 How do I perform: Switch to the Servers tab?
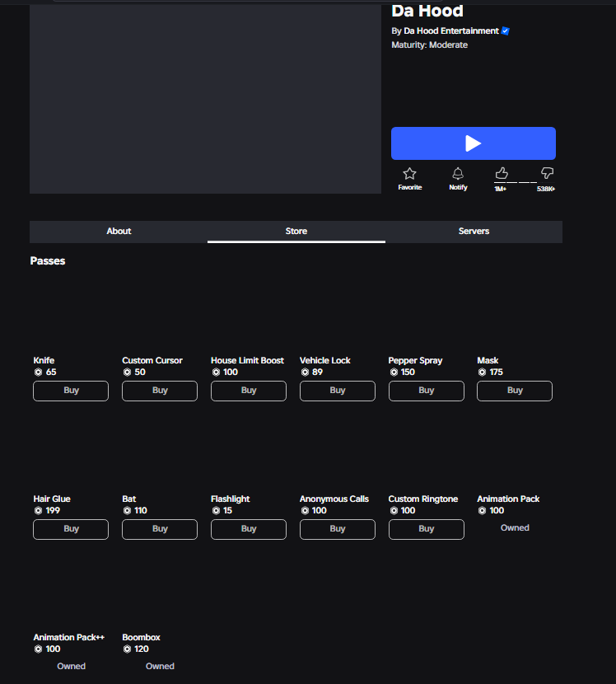coord(474,232)
